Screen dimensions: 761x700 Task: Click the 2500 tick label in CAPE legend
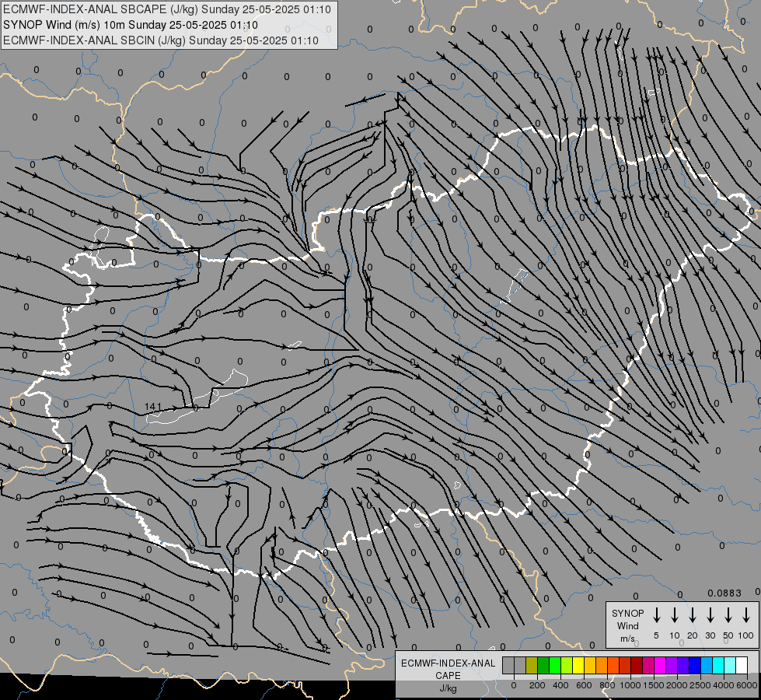700,685
